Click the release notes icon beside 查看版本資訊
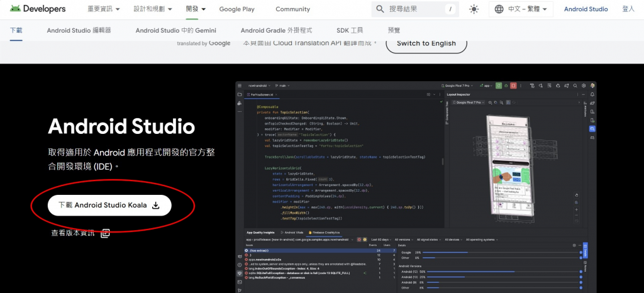Image resolution: width=644 pixels, height=293 pixels. [x=105, y=233]
